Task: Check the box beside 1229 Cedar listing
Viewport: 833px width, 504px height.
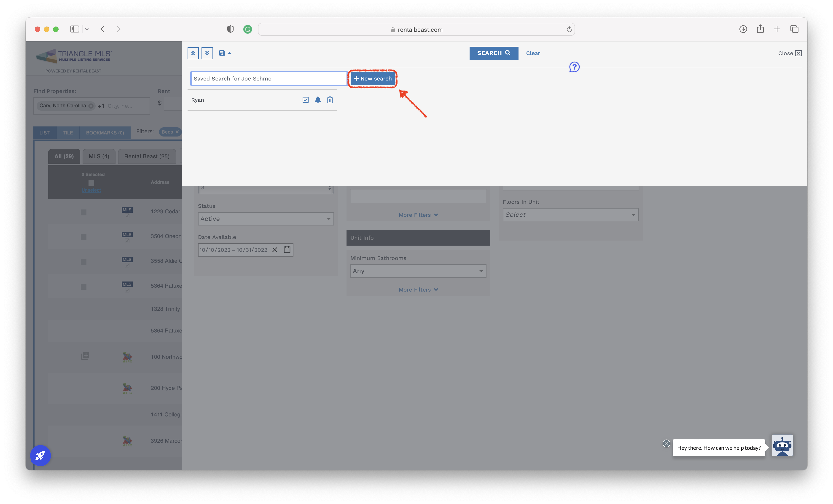Action: tap(83, 212)
